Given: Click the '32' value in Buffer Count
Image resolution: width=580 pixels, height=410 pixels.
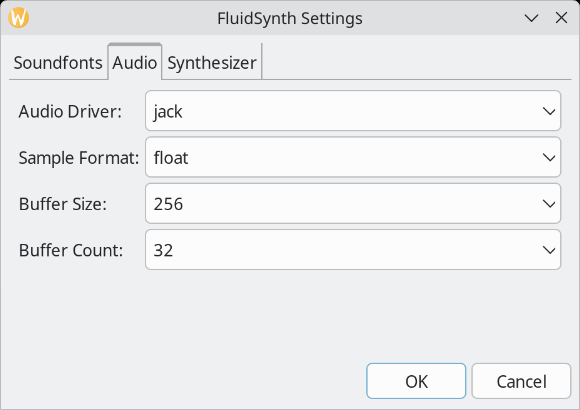Looking at the screenshot, I should (x=163, y=250).
